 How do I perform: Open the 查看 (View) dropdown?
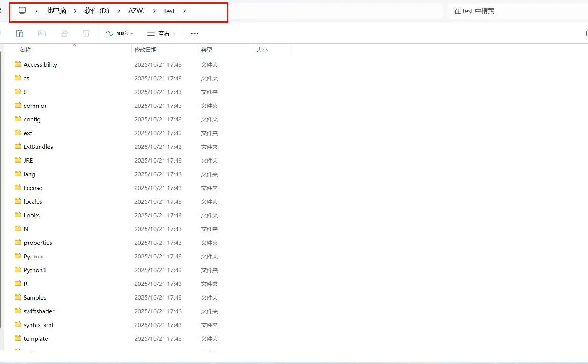coord(161,33)
